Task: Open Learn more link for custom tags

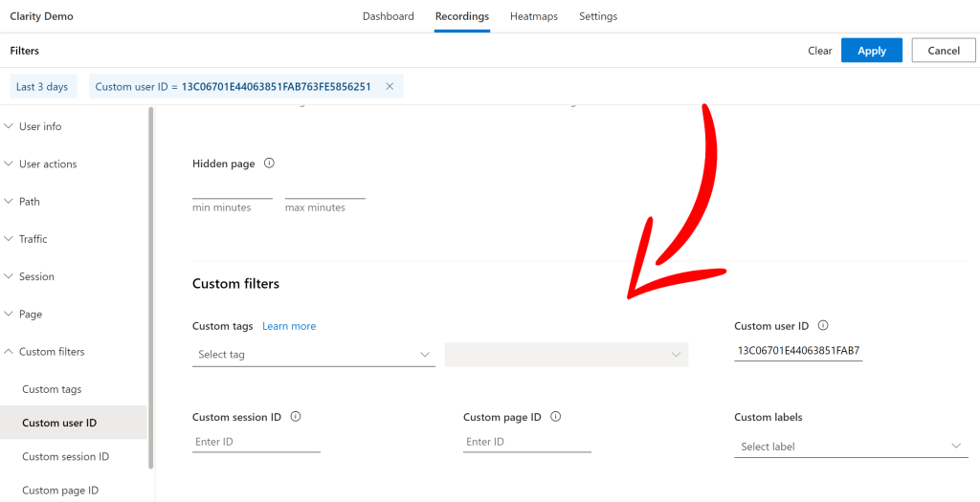Action: (289, 326)
